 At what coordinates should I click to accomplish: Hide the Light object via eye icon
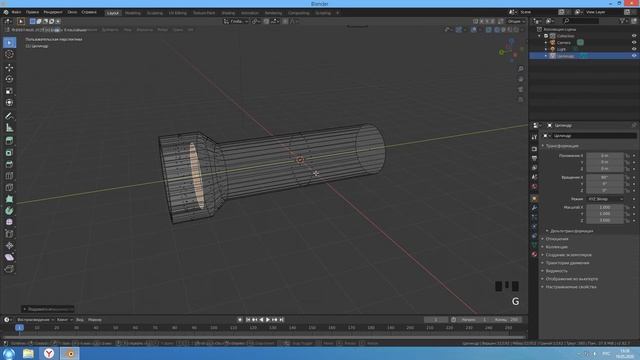(x=634, y=49)
